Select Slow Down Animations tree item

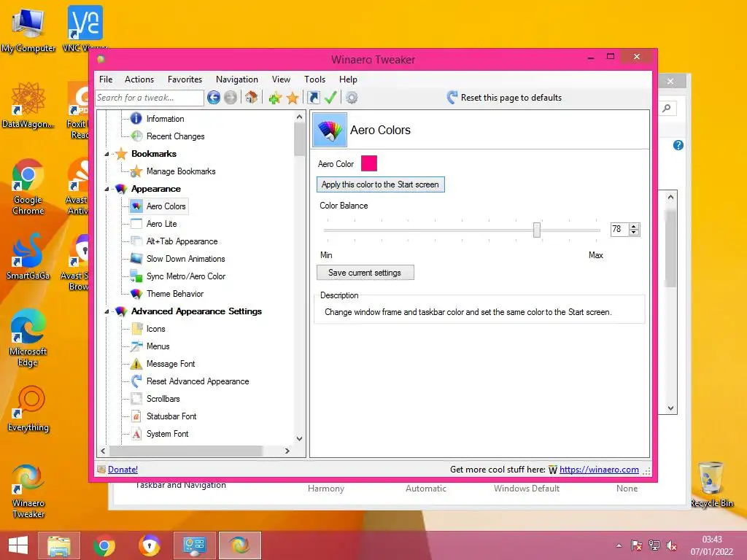point(186,259)
